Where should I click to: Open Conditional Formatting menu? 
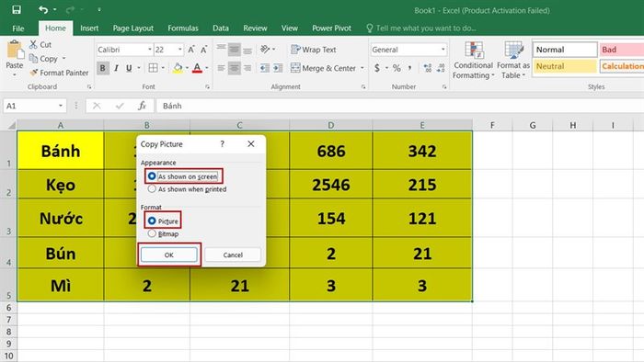click(x=473, y=60)
